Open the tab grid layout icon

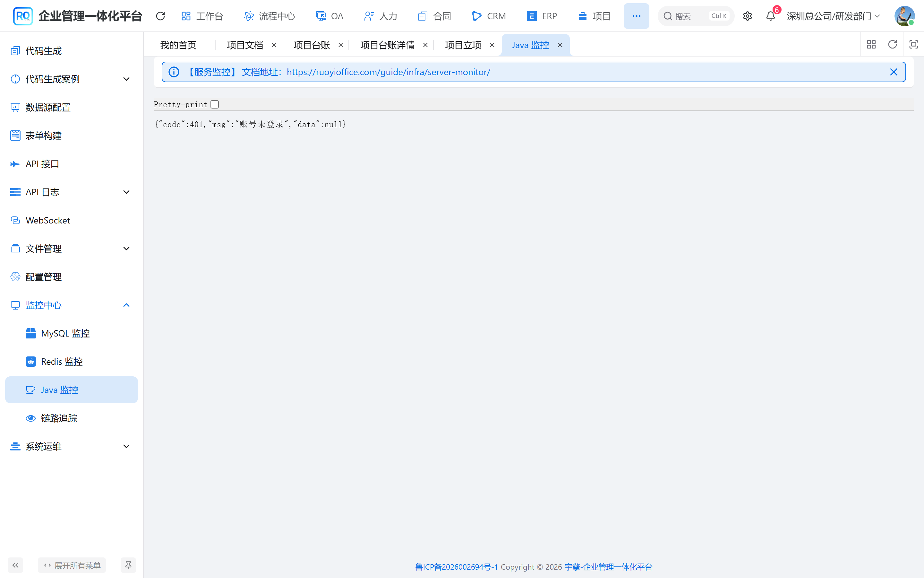pos(871,45)
